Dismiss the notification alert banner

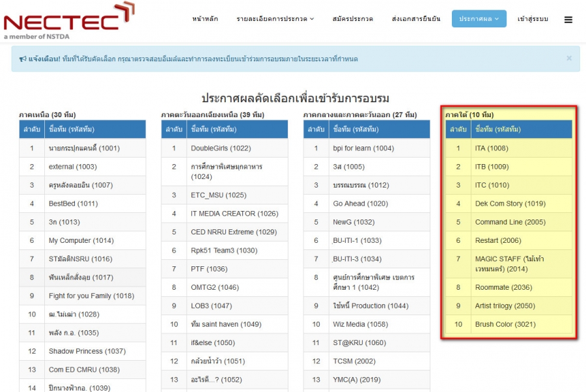point(568,58)
